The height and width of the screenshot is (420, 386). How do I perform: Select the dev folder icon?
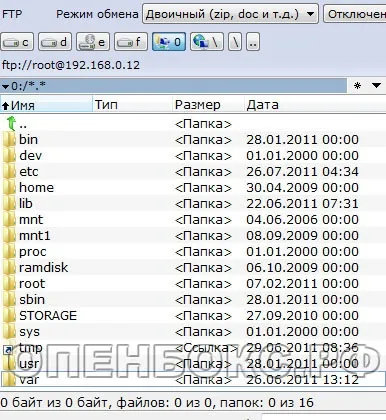click(10, 156)
